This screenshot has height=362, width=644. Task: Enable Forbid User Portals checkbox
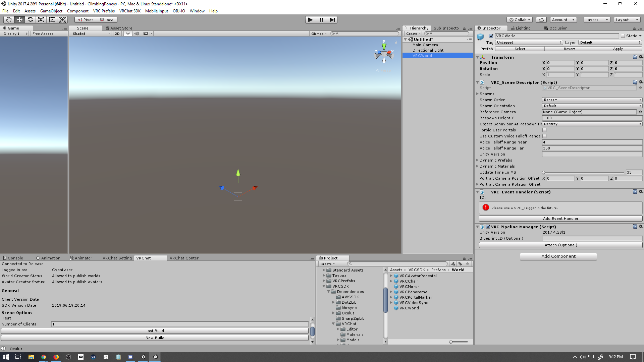coord(544,130)
